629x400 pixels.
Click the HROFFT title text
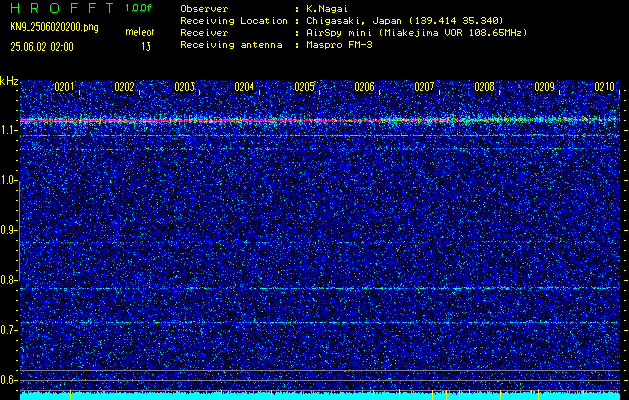coord(63,8)
